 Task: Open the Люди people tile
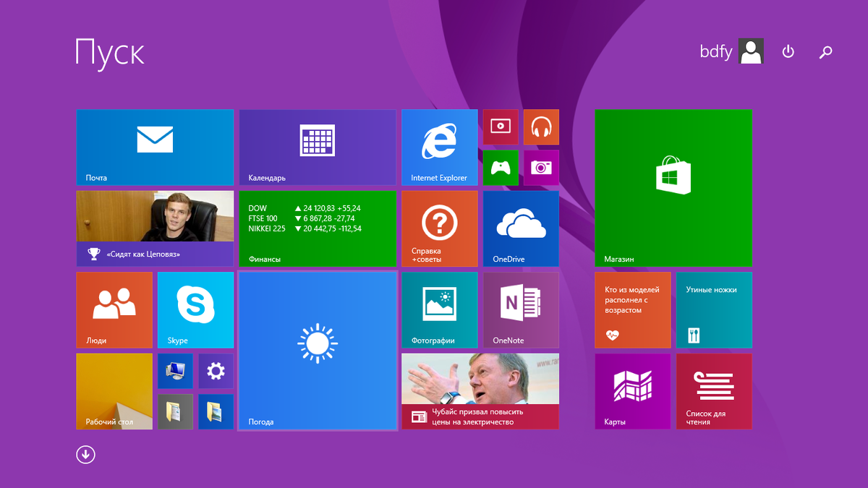114,310
